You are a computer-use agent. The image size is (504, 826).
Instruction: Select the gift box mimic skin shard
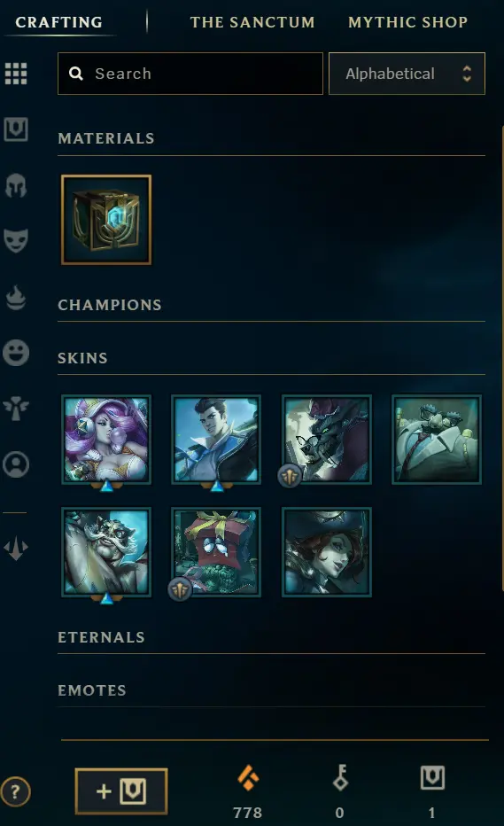click(216, 552)
